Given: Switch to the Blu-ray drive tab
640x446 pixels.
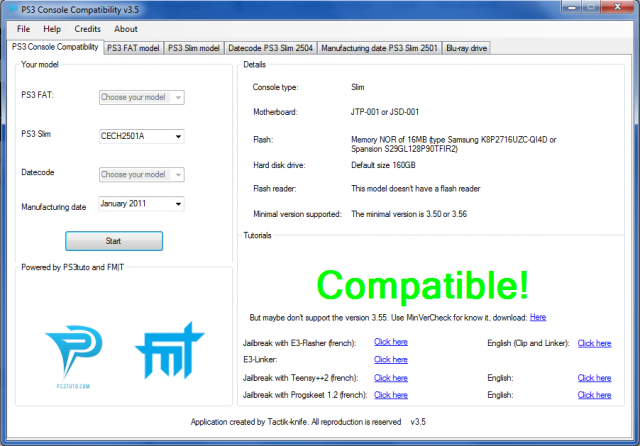Looking at the screenshot, I should coord(466,48).
